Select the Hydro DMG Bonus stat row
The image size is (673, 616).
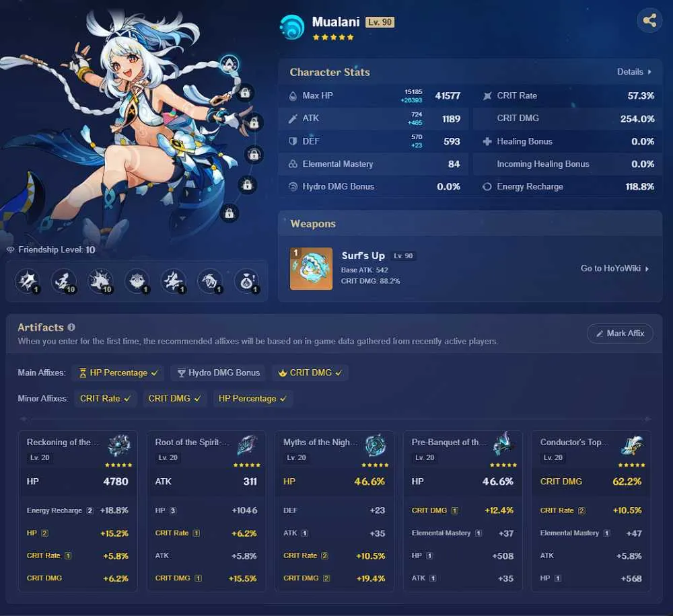(x=374, y=186)
